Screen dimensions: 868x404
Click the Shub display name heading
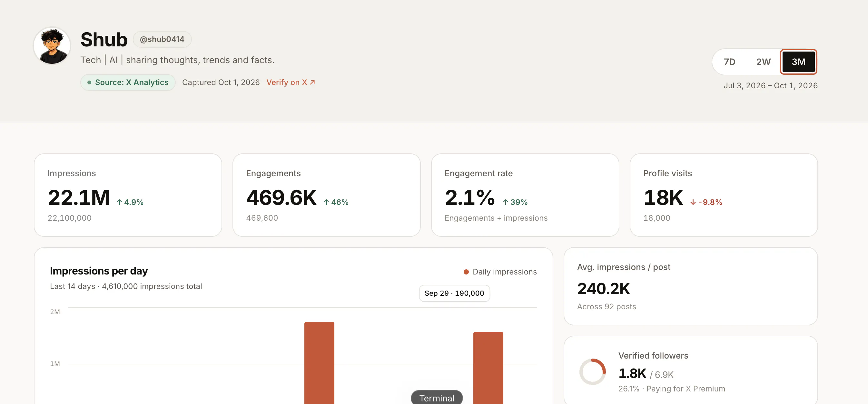[x=104, y=40]
